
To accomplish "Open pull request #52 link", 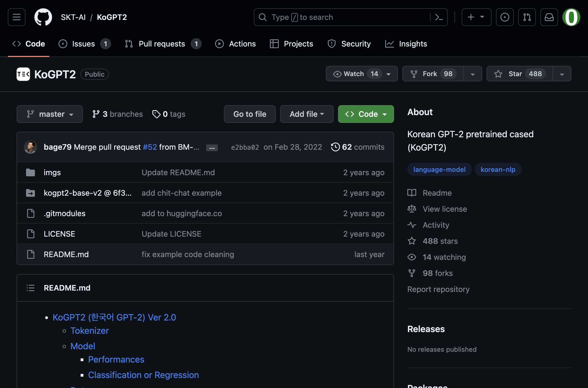I will [x=150, y=147].
